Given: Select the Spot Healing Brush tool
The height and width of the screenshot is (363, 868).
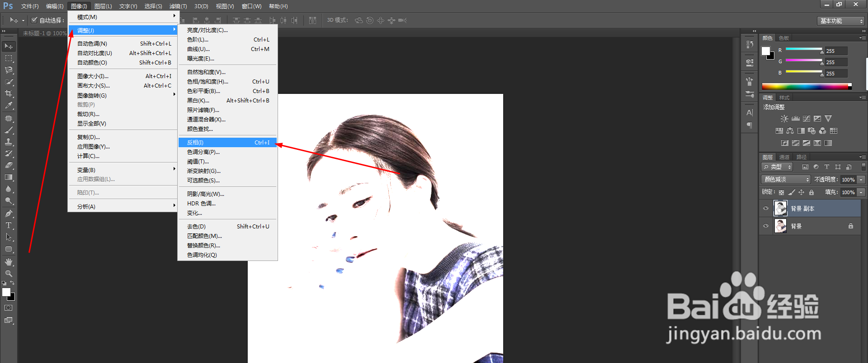Looking at the screenshot, I should tap(9, 118).
